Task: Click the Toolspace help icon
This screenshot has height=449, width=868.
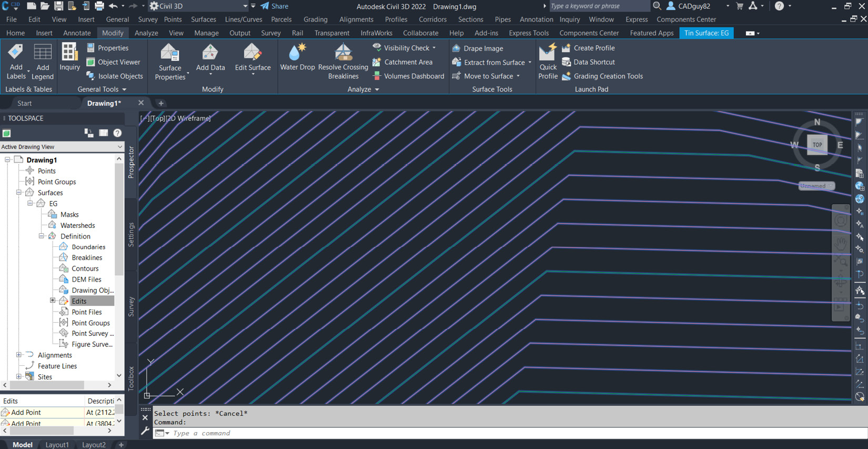Action: point(117,133)
